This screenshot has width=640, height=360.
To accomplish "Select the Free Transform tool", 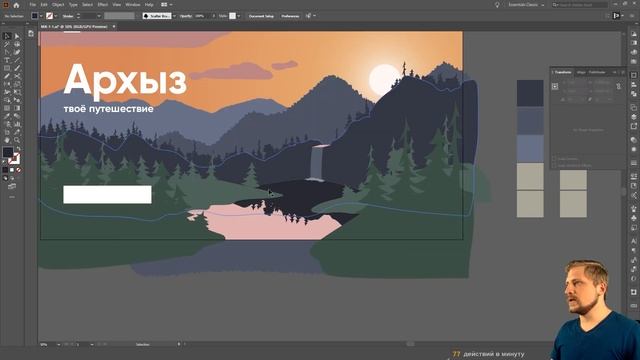I will [x=17, y=92].
